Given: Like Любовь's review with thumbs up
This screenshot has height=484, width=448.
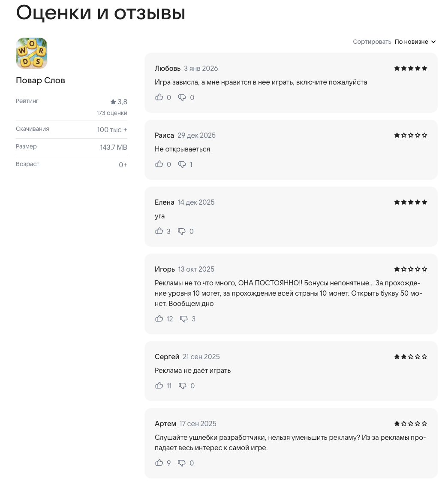Looking at the screenshot, I should click(159, 97).
